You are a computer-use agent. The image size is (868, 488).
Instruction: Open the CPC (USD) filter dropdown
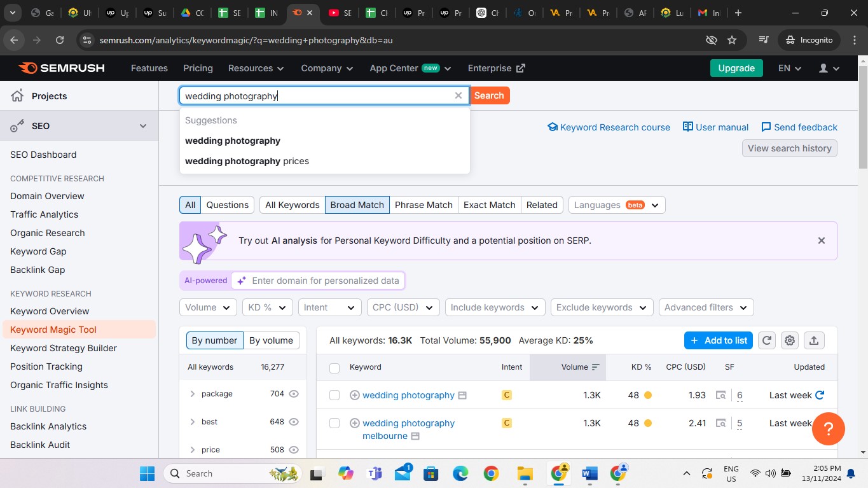tap(403, 307)
